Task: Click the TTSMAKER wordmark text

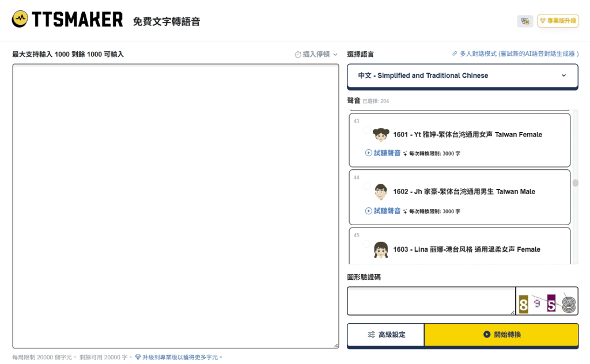Action: [x=78, y=19]
